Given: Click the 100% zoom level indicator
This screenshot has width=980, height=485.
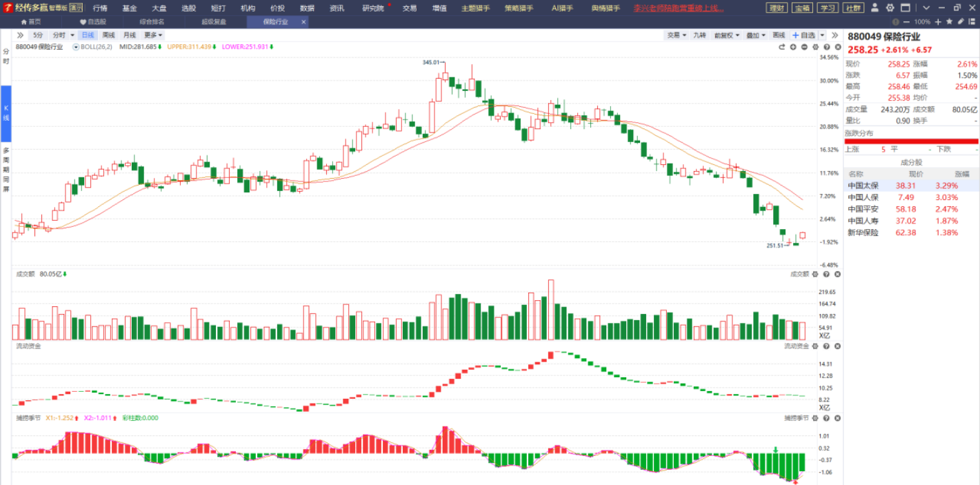Looking at the screenshot, I should coord(922,21).
